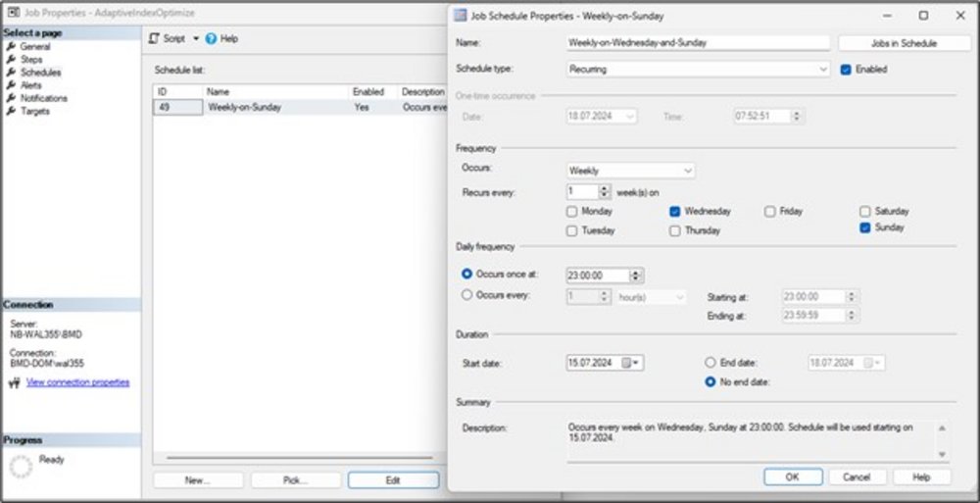Click the schedule Name text field
This screenshot has width=980, height=503.
(x=698, y=43)
